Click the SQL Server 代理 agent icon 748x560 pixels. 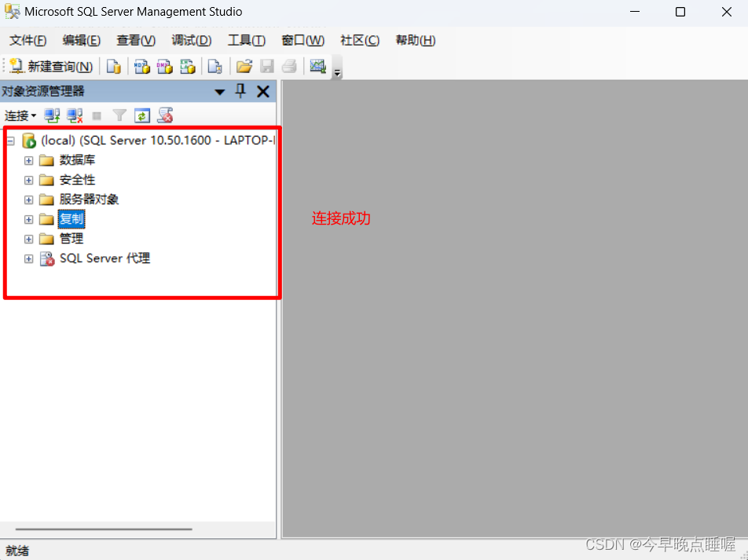tap(47, 258)
